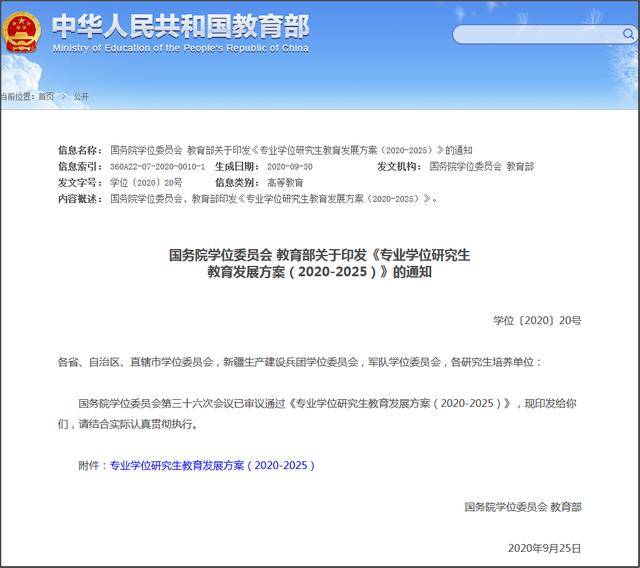The height and width of the screenshot is (568, 640).
Task: Click the national emblem logo
Action: tap(21, 33)
